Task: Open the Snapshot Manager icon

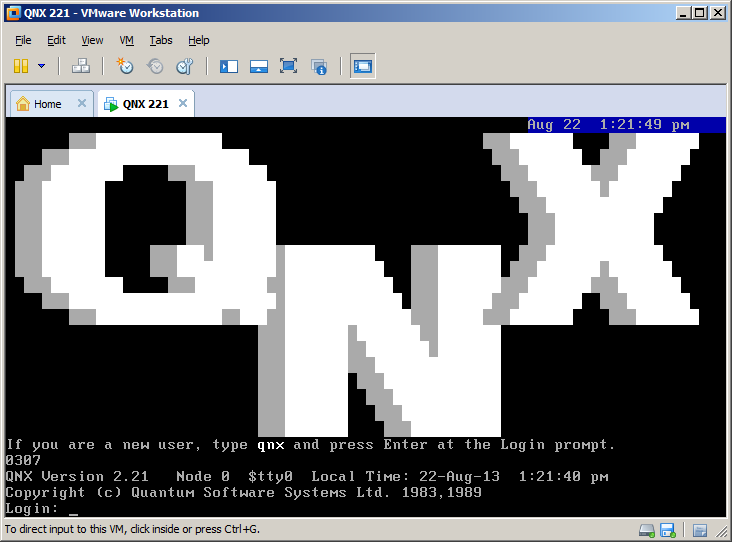Action: (185, 66)
